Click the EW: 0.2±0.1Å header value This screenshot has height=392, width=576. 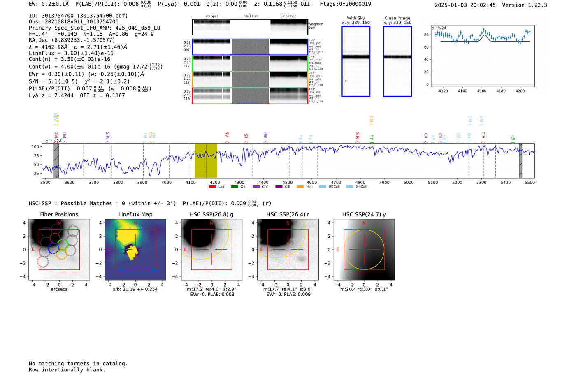click(x=49, y=4)
